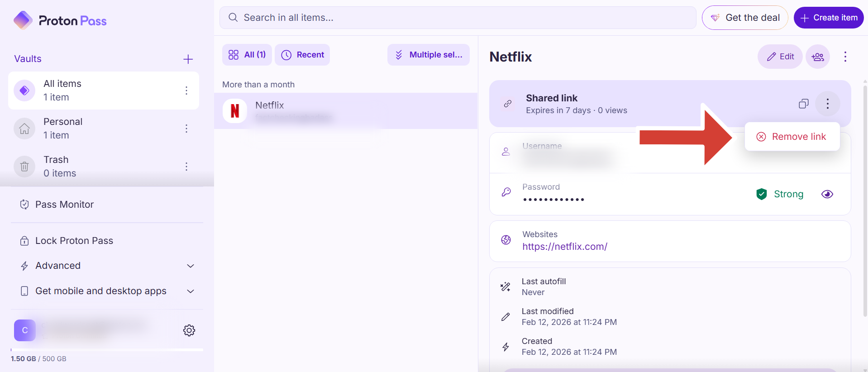Image resolution: width=868 pixels, height=372 pixels.
Task: Click the share item people icon
Action: pos(817,57)
